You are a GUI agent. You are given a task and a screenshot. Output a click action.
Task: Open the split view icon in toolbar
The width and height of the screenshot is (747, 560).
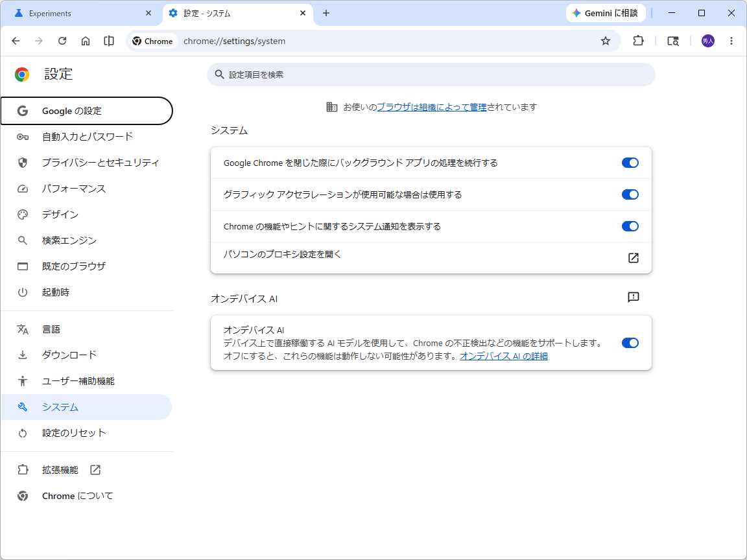coord(109,41)
